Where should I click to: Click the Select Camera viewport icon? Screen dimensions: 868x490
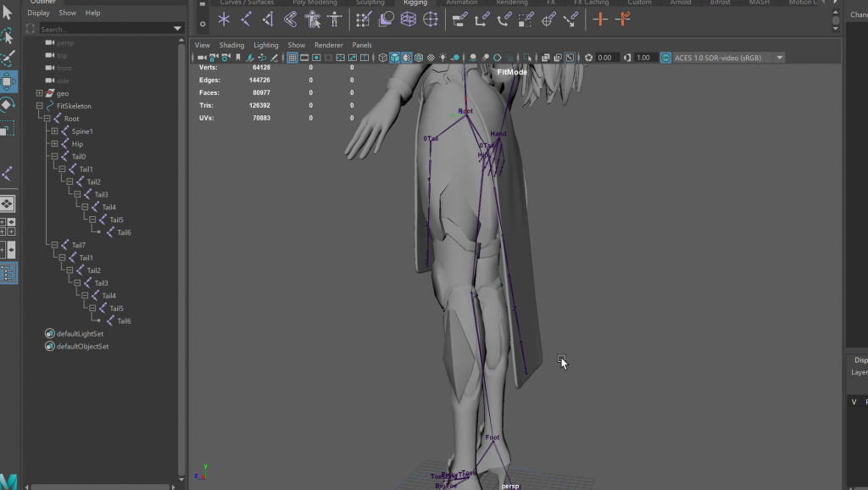pos(202,58)
